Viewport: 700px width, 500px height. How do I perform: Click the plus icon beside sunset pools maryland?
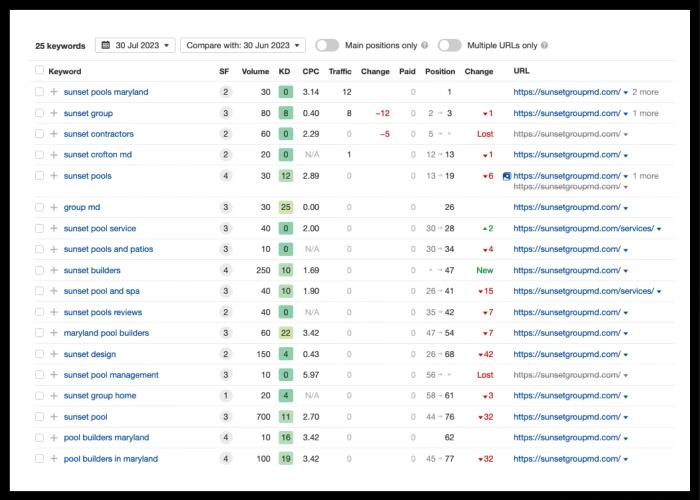54,92
